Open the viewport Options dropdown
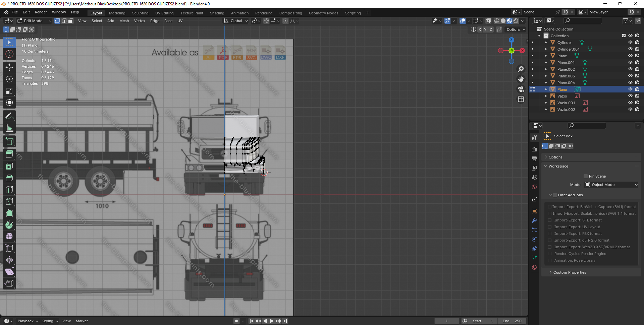This screenshot has width=644, height=325. click(x=516, y=29)
